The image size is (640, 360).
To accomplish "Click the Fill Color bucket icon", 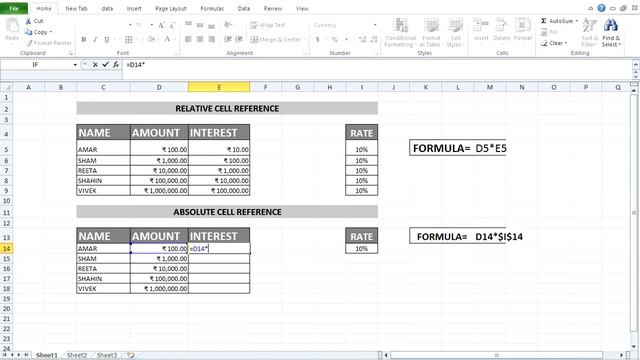I will coord(151,39).
